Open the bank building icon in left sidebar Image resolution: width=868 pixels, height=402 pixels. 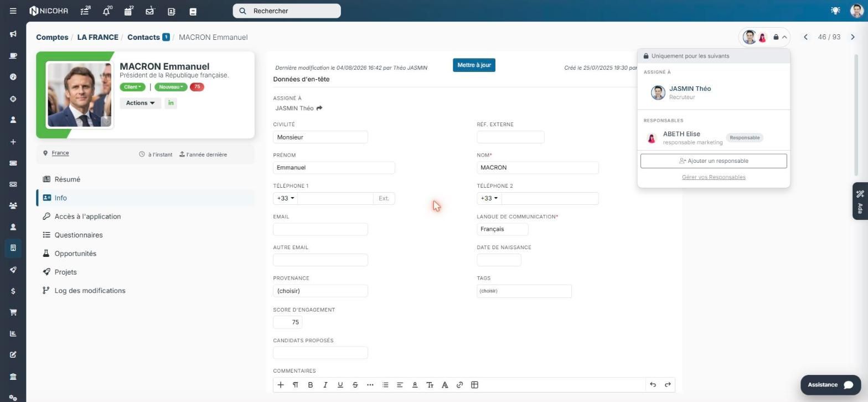[13, 377]
